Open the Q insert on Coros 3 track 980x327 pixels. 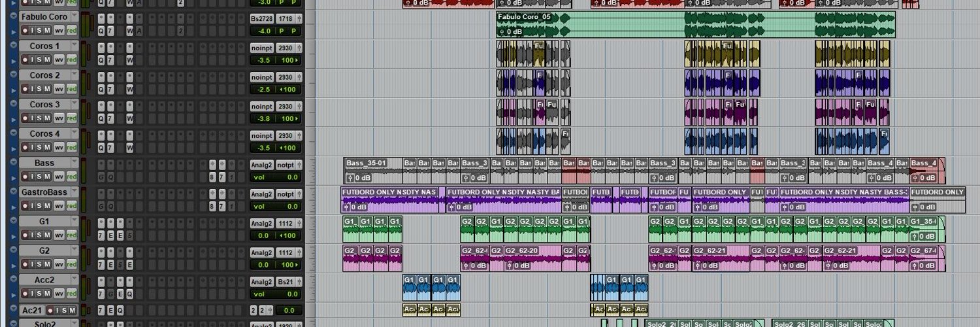[x=101, y=118]
